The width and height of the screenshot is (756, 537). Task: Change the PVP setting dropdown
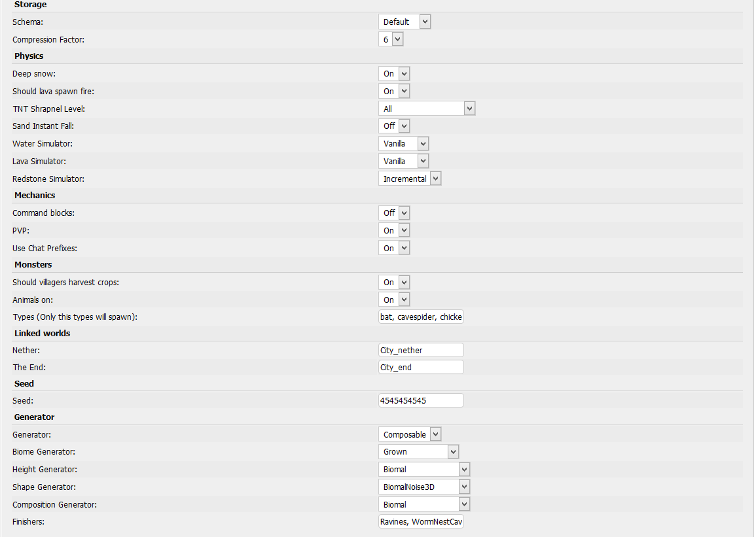click(x=394, y=230)
